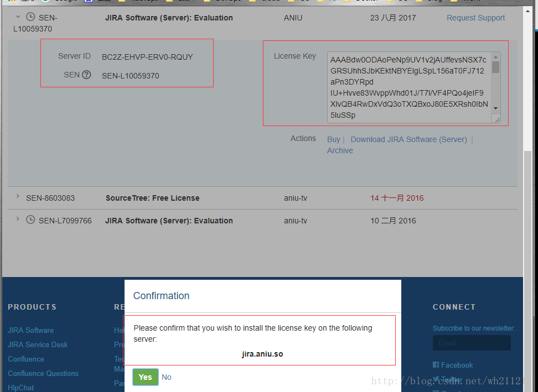Open the Request Support link
538x392 pixels.
pos(475,18)
